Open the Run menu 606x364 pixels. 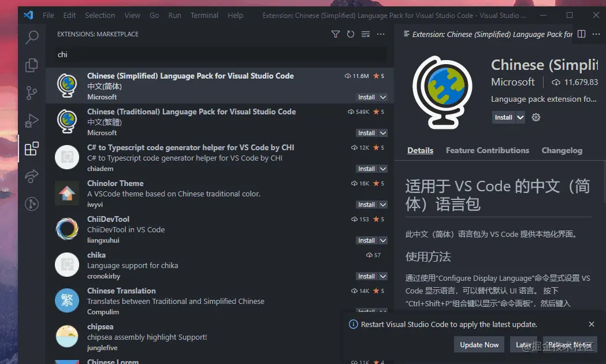[x=174, y=15]
